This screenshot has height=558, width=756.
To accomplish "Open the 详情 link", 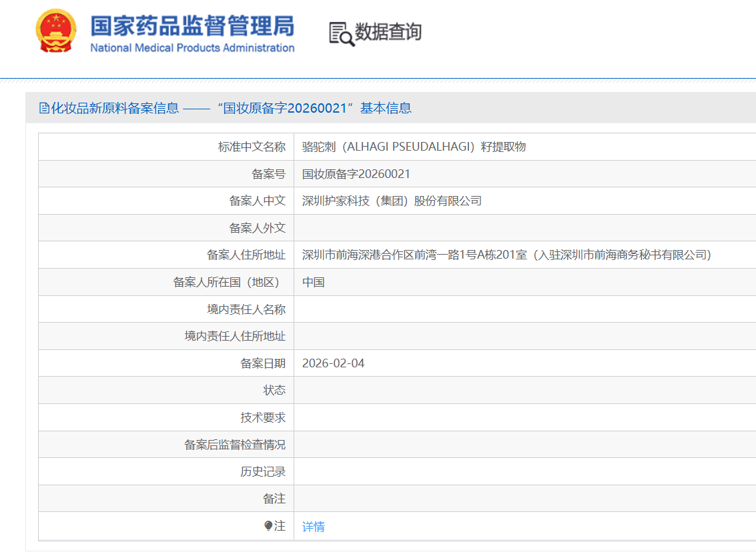I will coord(312,526).
